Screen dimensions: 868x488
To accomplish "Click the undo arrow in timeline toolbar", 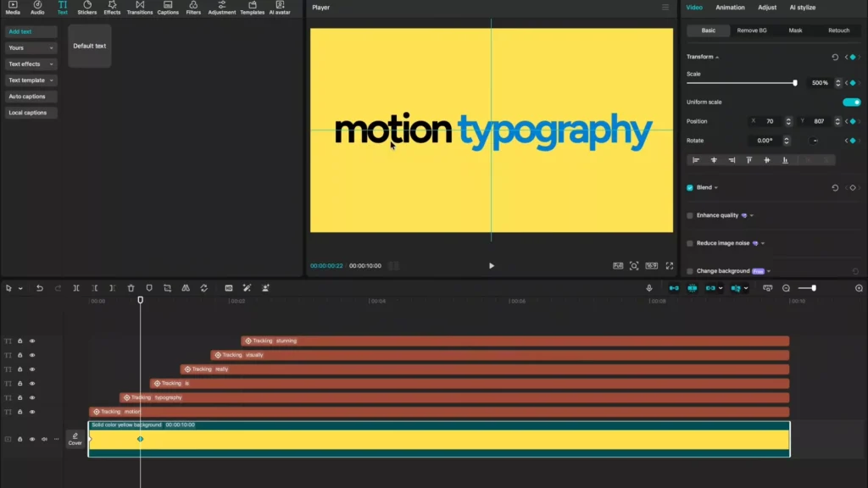I will 39,288.
